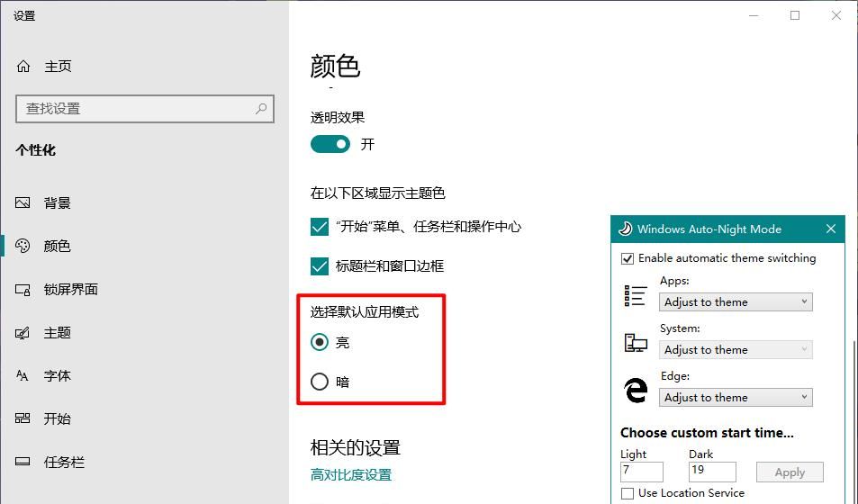Minimize the 设置 window

coord(754,15)
